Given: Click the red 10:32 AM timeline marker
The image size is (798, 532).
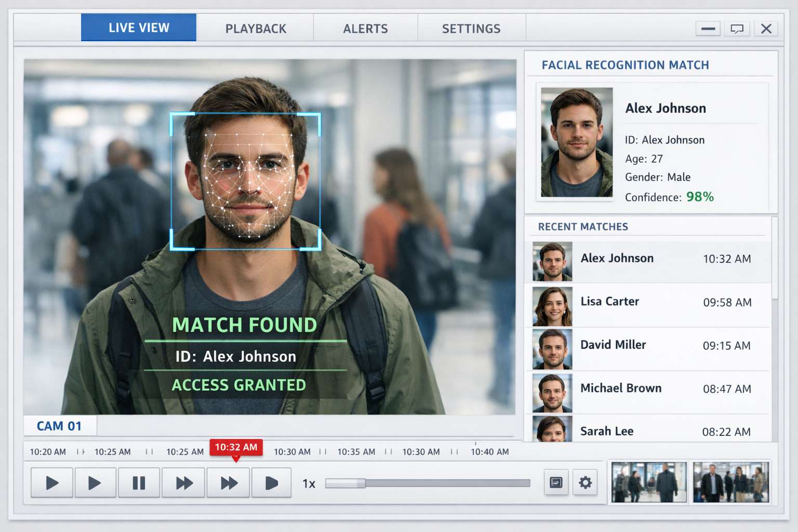Looking at the screenshot, I should point(236,447).
